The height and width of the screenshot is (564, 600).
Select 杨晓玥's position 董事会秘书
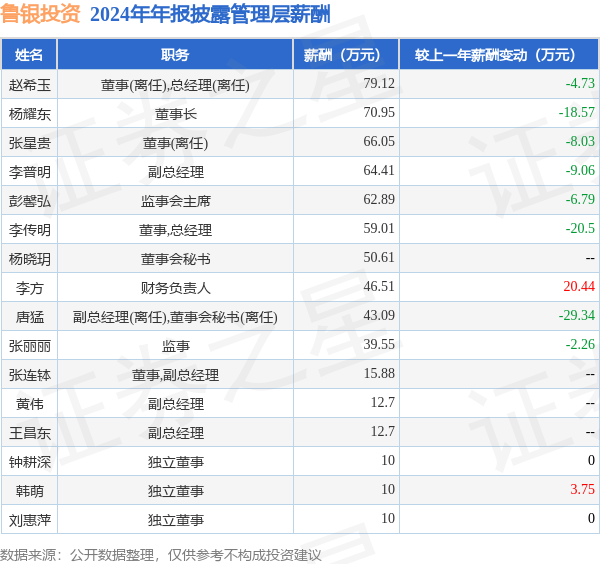[175, 259]
